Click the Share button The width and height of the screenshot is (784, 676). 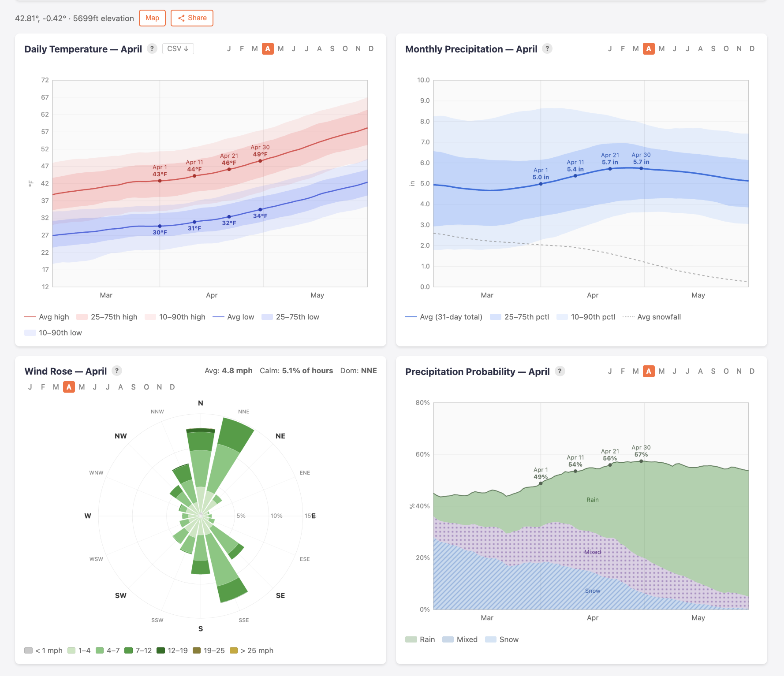click(192, 18)
